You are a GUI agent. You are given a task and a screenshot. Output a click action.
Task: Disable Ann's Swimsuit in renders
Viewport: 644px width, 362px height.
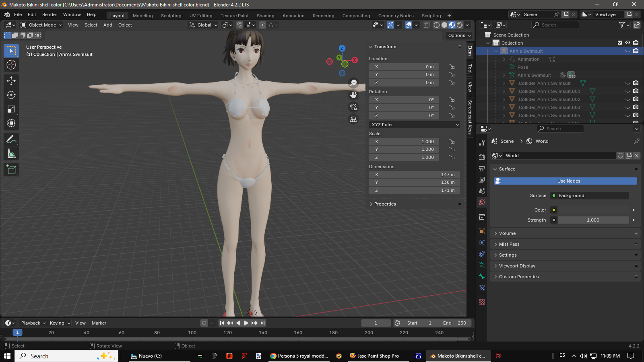636,51
